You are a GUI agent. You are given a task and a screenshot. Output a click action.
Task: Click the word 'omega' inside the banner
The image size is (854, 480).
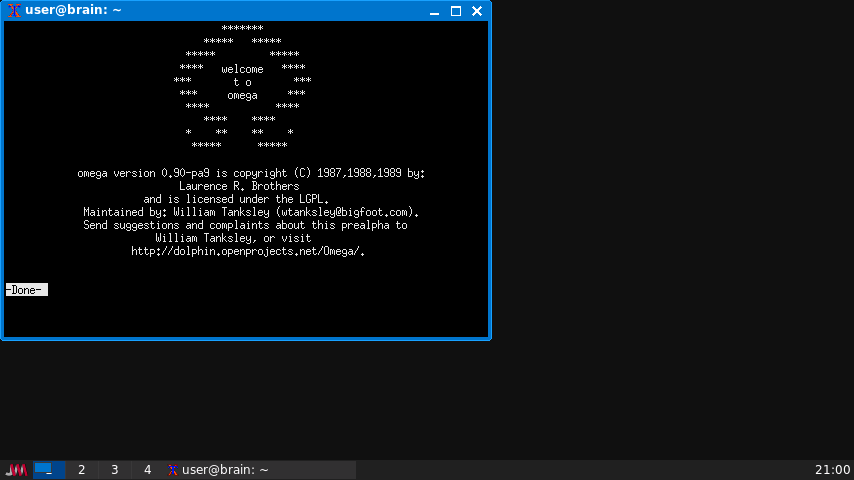point(242,95)
